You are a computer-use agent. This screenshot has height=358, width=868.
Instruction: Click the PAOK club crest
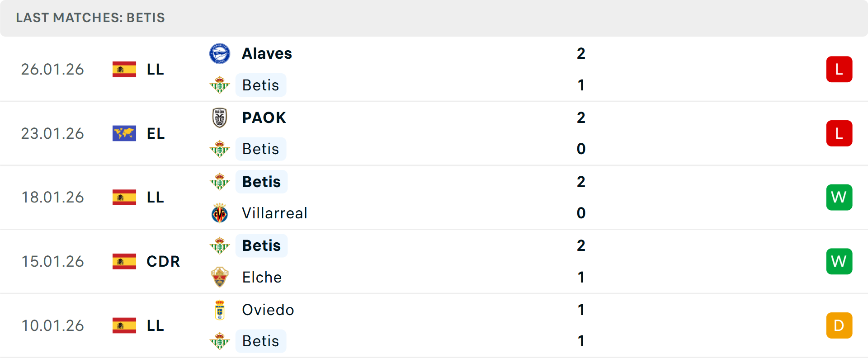coord(220,118)
